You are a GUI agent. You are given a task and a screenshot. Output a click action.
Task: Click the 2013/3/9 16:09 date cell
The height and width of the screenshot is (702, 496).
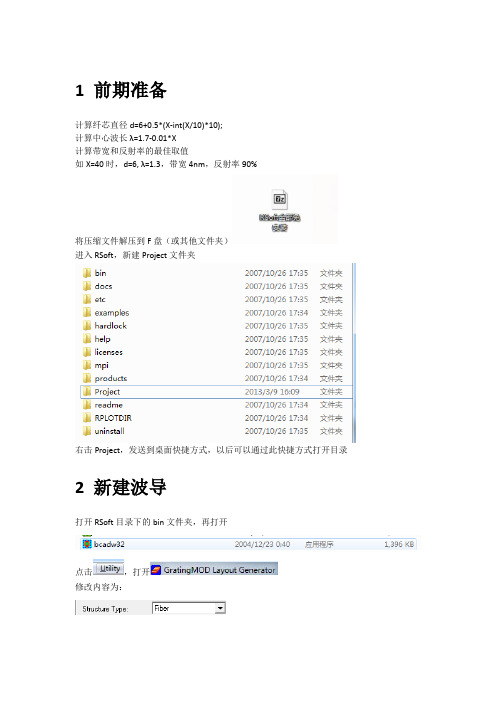pyautogui.click(x=272, y=392)
